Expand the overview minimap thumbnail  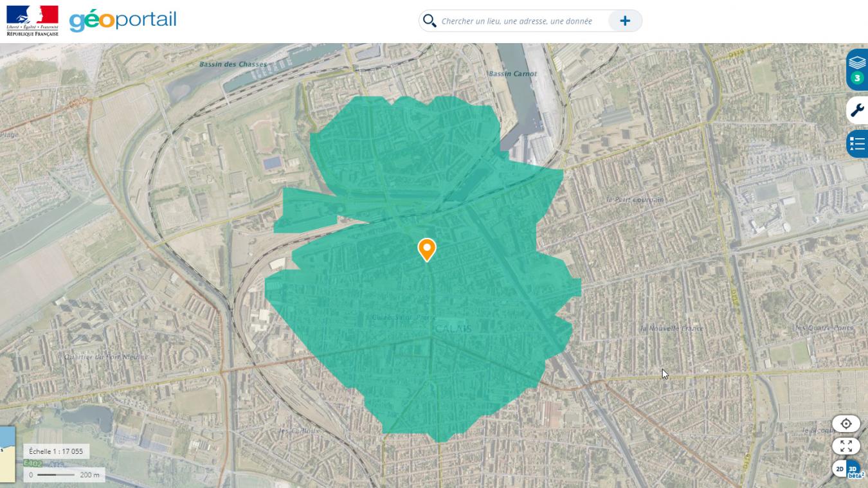(x=7, y=454)
